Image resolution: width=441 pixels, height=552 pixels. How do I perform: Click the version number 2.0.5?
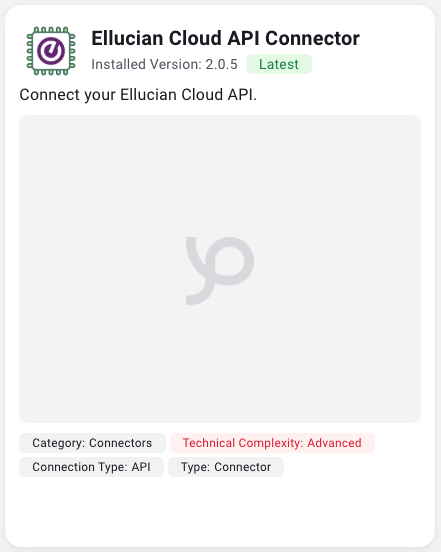tap(222, 64)
